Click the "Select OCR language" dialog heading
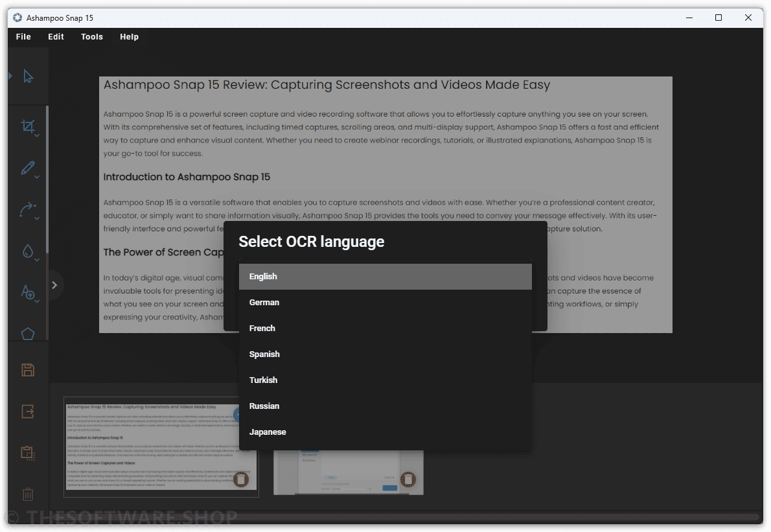This screenshot has width=771, height=532. [311, 242]
